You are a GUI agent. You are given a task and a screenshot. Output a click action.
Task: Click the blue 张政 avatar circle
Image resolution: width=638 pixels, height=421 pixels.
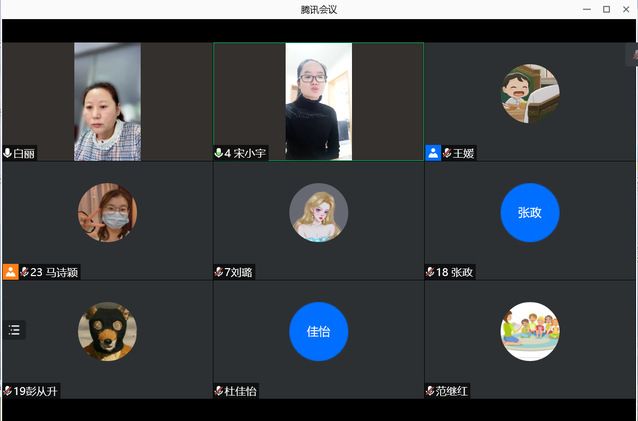pos(529,212)
